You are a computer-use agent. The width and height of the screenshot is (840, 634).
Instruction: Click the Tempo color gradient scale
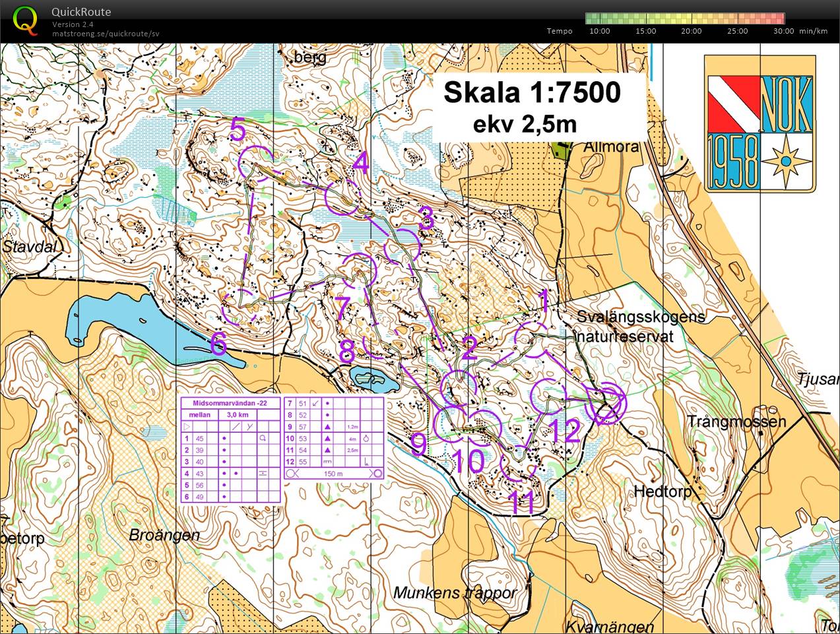(685, 18)
